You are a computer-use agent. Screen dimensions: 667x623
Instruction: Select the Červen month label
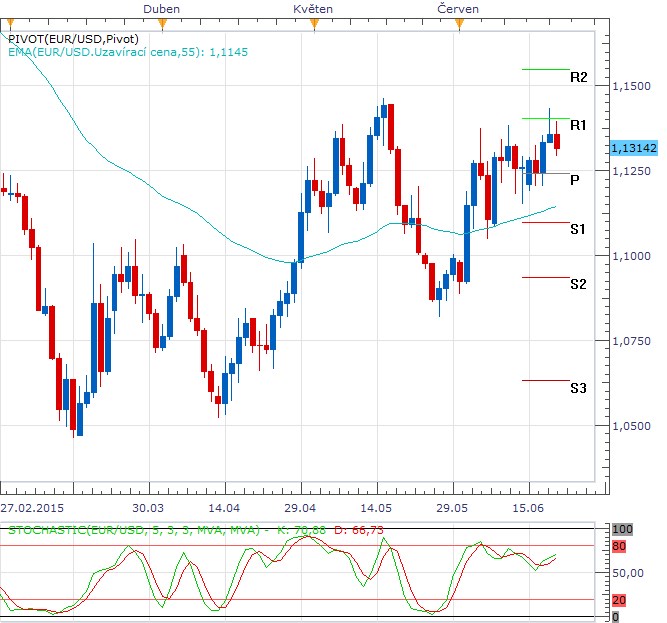(458, 9)
